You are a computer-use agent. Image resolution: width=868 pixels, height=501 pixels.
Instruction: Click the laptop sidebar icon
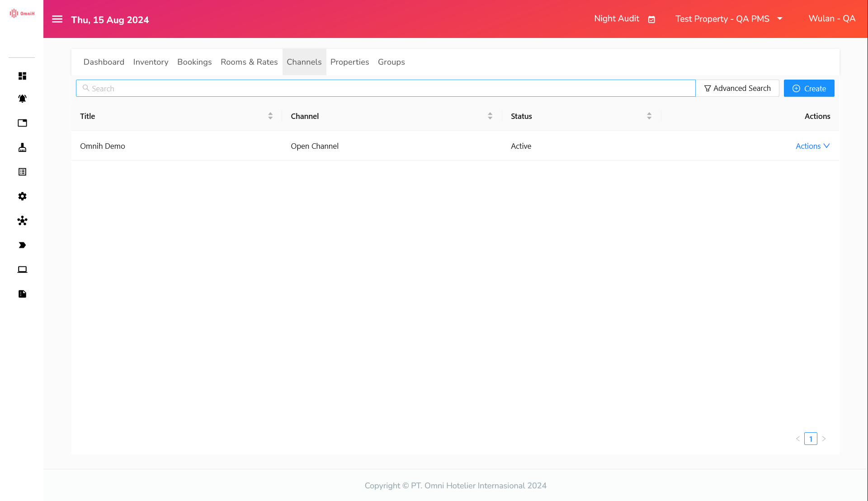coord(22,269)
